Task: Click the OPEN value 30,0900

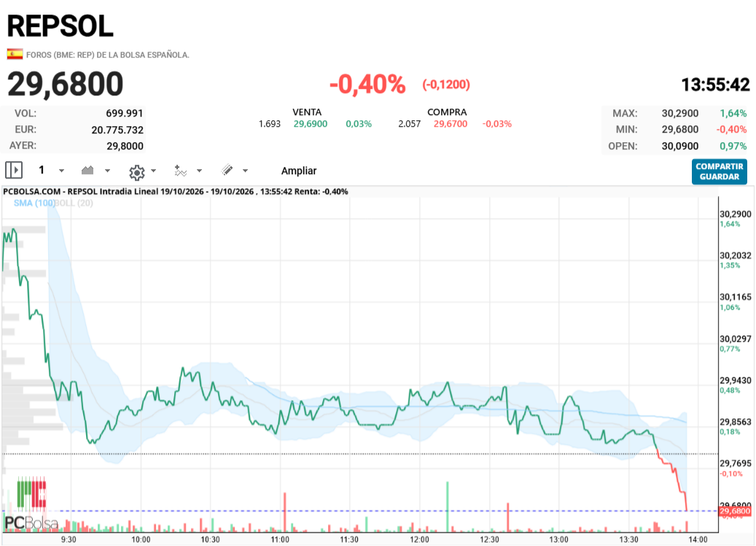Action: 680,146
